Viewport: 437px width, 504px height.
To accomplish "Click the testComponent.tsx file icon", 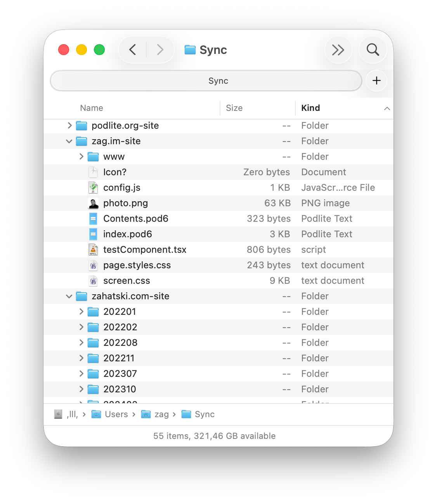I will click(x=93, y=250).
